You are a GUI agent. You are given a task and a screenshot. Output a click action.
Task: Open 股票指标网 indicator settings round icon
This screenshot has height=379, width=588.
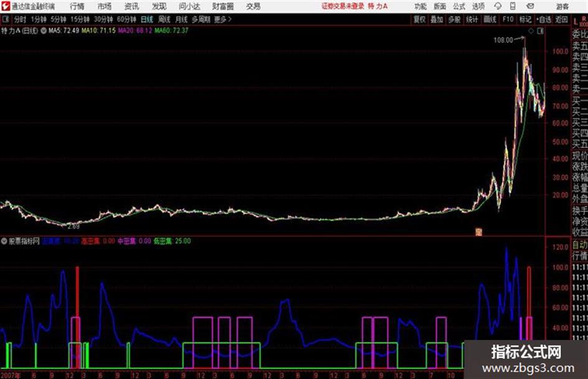coord(4,241)
